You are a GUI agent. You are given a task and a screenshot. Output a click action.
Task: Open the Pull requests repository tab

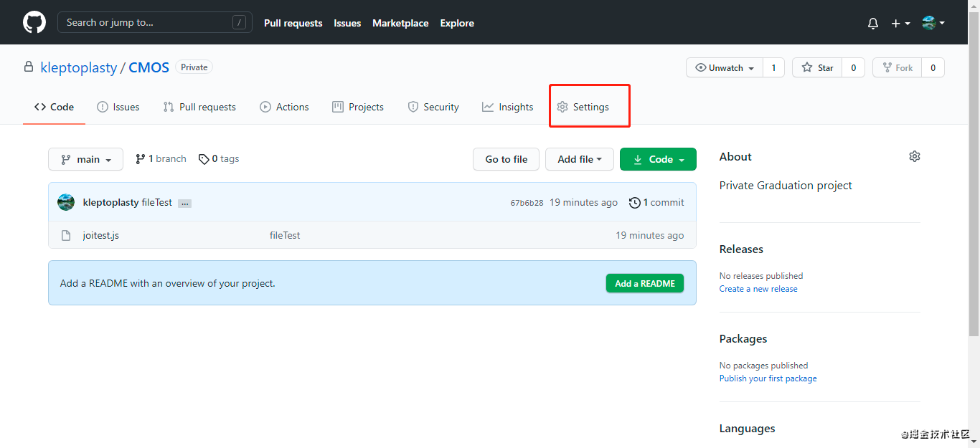tap(199, 107)
